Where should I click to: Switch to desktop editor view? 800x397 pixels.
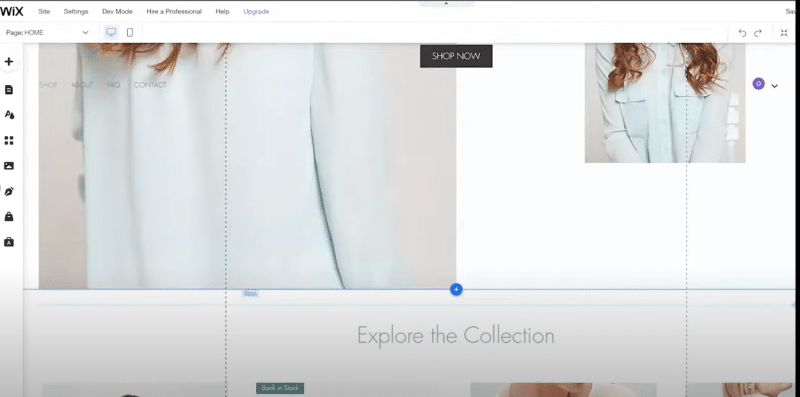pos(111,33)
